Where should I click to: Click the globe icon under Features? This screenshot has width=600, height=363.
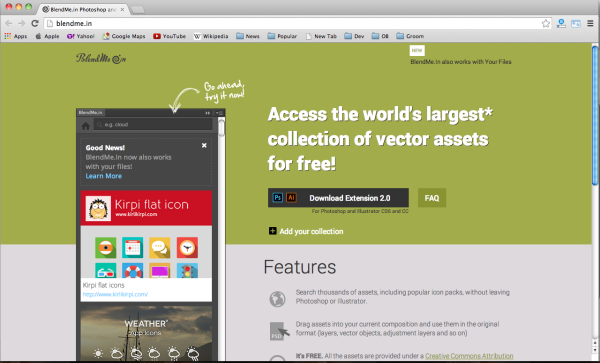coord(277,299)
